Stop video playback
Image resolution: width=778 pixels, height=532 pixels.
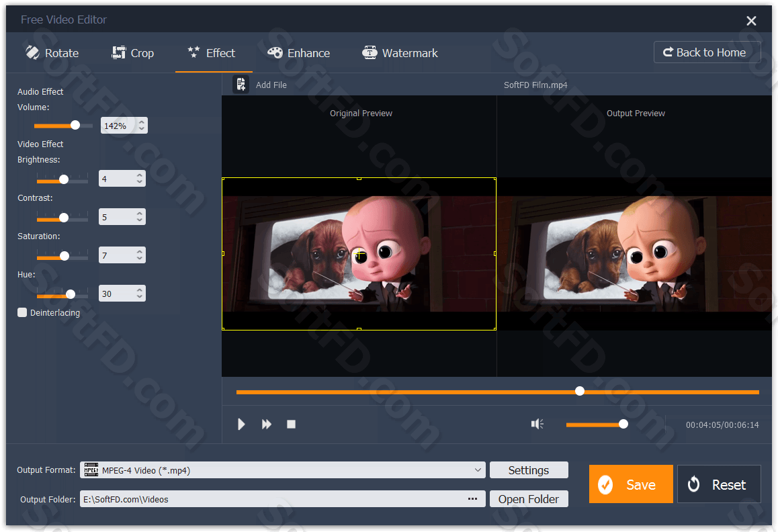292,425
